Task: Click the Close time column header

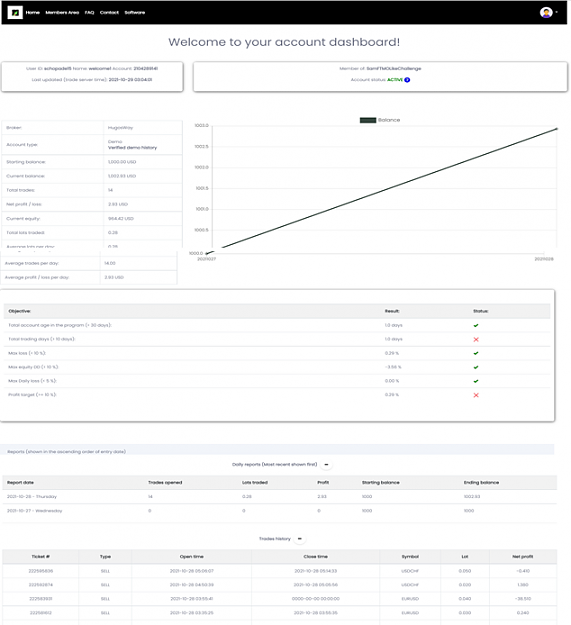Action: point(316,556)
